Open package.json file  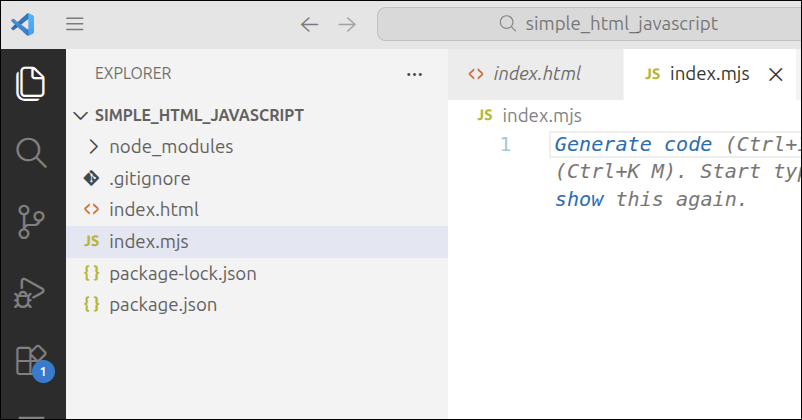tap(257, 305)
